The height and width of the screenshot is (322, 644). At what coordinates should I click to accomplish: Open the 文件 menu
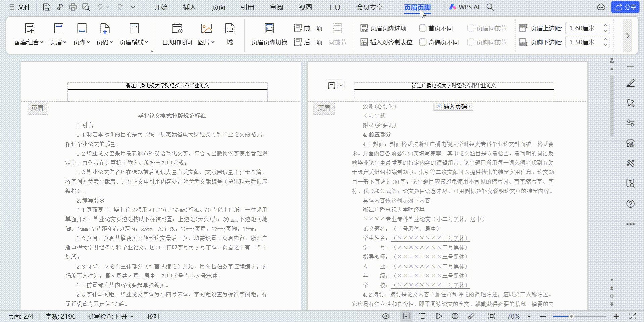tap(20, 7)
